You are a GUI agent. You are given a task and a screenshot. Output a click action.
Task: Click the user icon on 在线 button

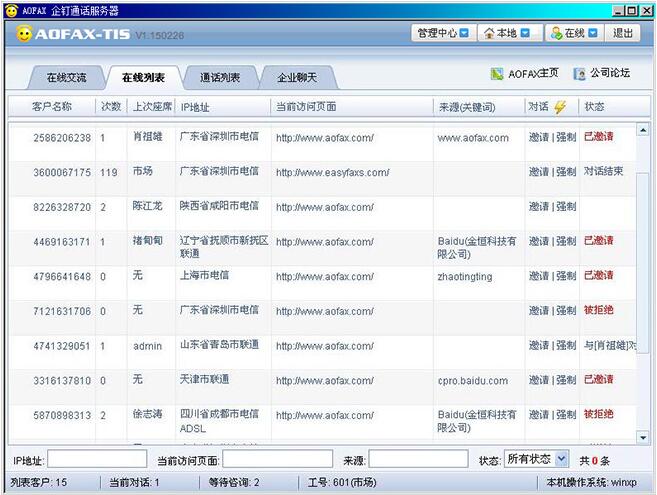(x=555, y=33)
